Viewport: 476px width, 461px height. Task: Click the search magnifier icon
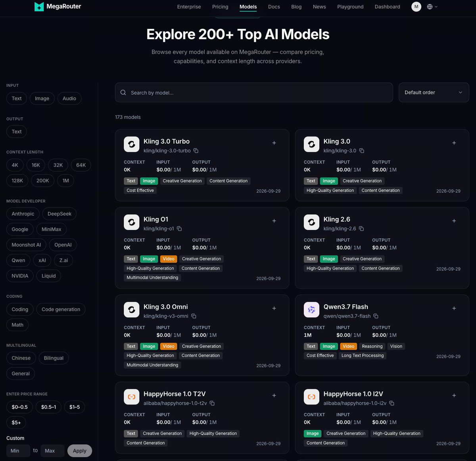click(123, 92)
